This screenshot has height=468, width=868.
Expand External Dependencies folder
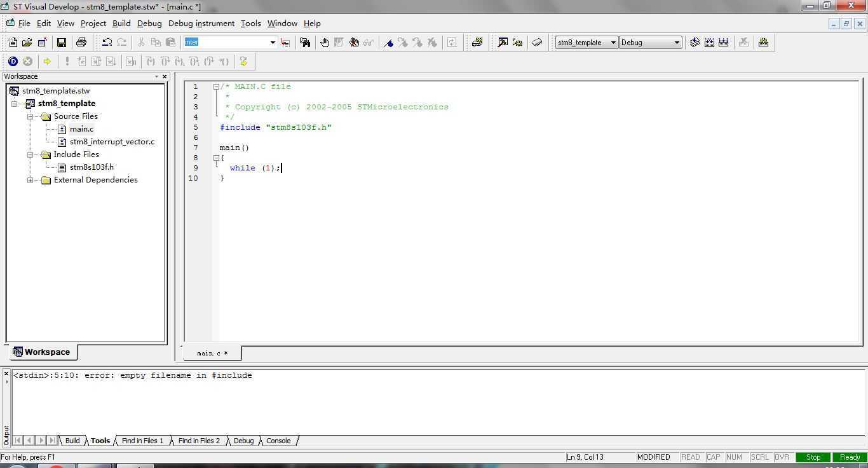click(x=30, y=180)
